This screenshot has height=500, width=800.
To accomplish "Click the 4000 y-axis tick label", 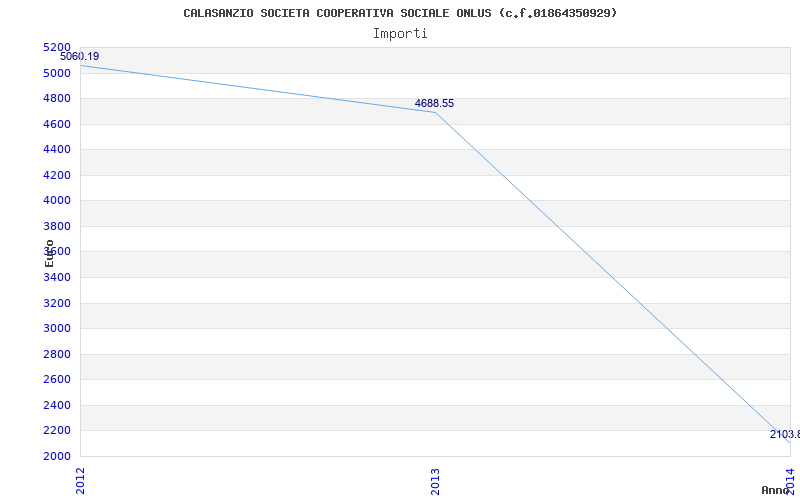I will 57,201.
